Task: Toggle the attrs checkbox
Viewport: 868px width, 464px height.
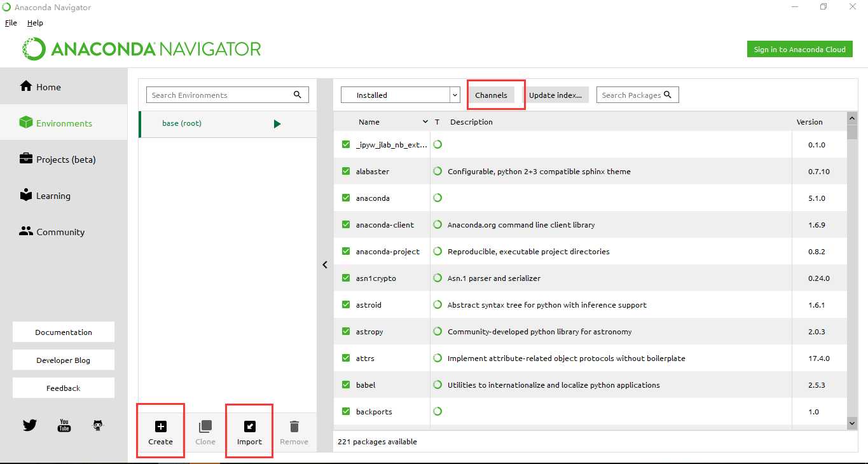Action: click(x=346, y=358)
